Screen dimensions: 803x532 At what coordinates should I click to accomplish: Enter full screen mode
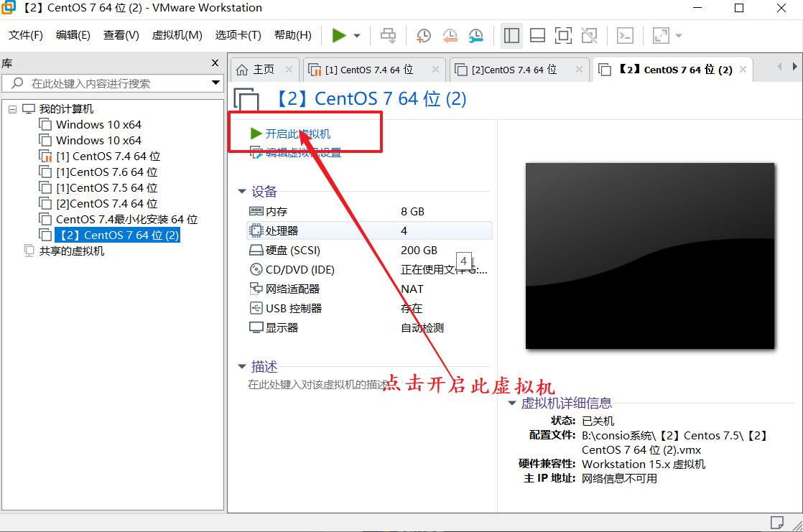tap(563, 35)
